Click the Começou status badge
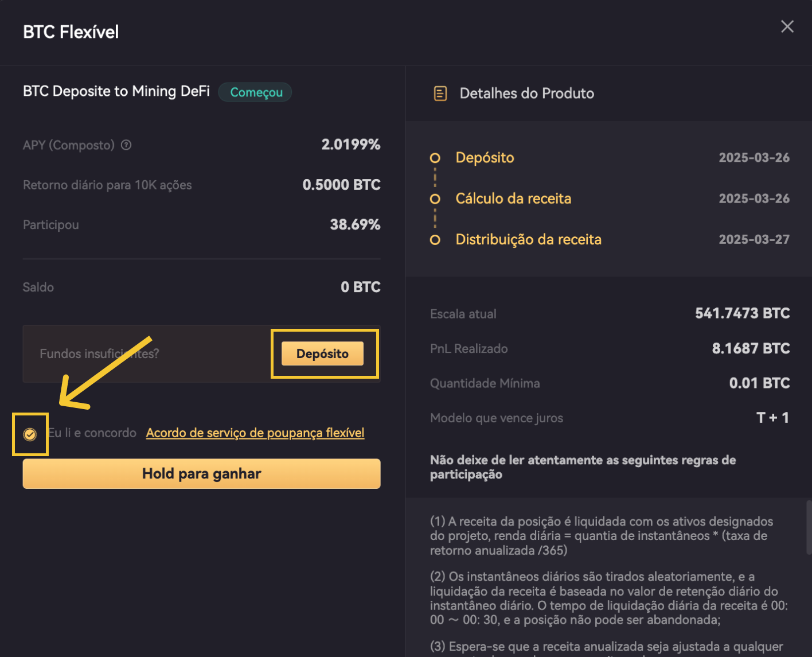 click(256, 92)
